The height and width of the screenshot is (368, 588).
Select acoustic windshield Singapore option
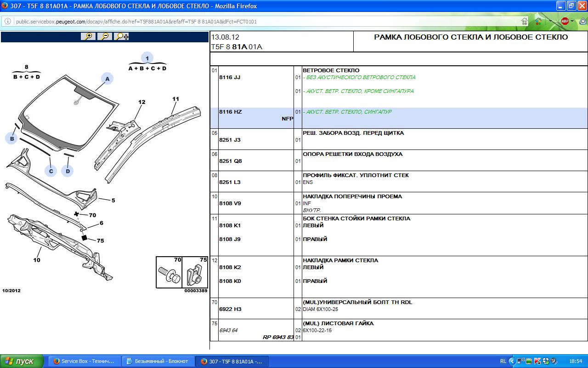(347, 112)
